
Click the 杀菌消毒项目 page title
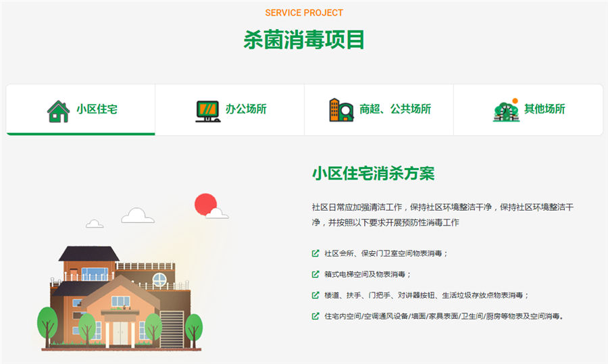pos(304,40)
